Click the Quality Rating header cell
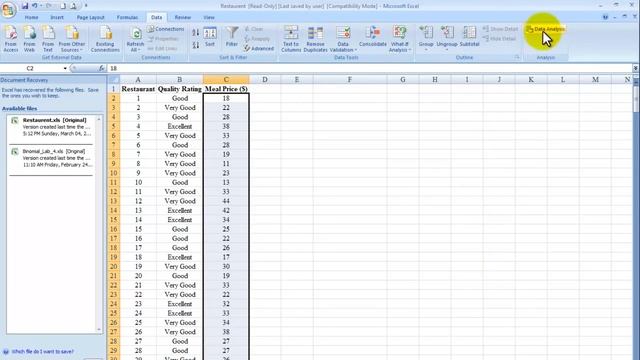 click(x=180, y=89)
